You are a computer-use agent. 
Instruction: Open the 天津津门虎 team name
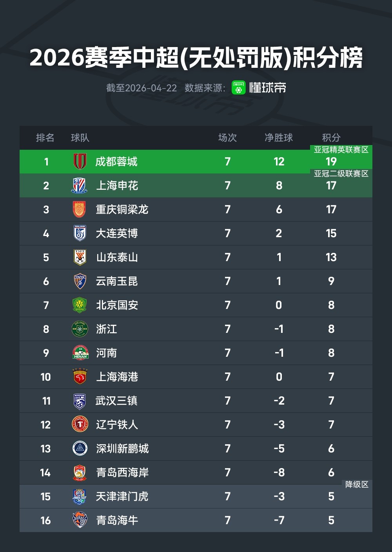(x=122, y=496)
